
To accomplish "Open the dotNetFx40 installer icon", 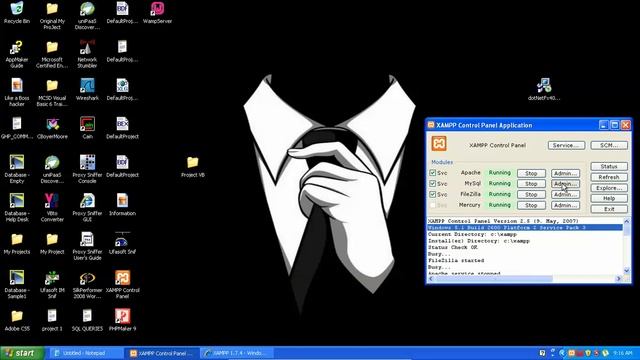I will [x=544, y=89].
